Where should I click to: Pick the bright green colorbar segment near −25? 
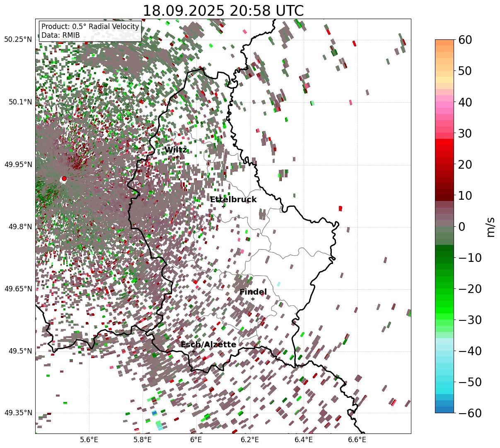(444, 304)
